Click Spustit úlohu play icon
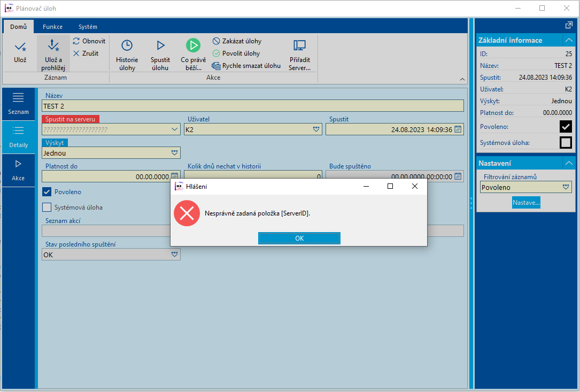Viewport: 580px width, 392px height. 160,45
